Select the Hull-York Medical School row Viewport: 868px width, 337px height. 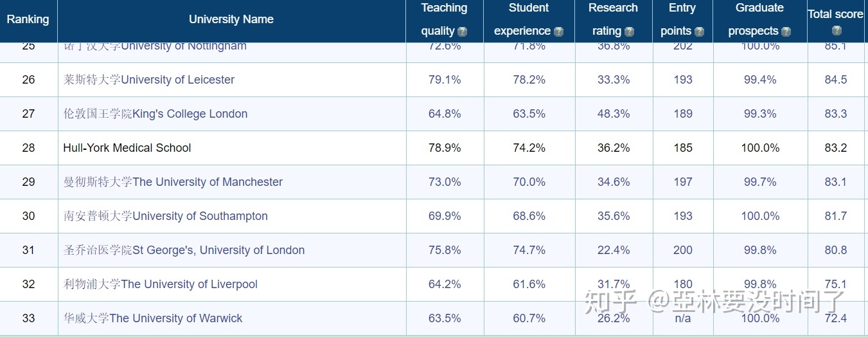(127, 148)
